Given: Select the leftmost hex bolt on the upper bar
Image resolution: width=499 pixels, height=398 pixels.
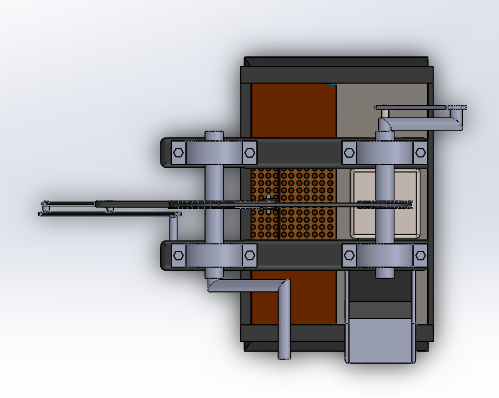Looking at the screenshot, I should click(x=179, y=153).
